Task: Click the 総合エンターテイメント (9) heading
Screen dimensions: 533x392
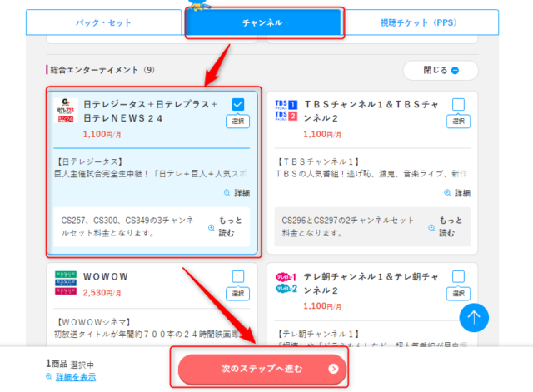Action: coord(102,70)
